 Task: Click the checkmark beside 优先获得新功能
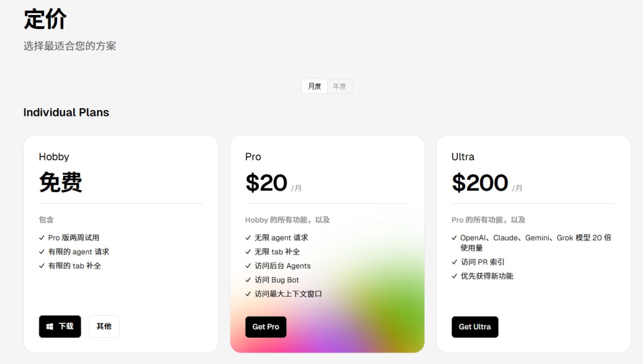coord(455,276)
